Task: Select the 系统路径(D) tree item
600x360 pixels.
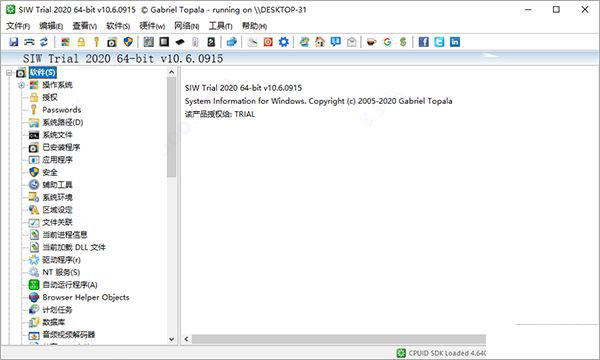Action: [x=63, y=122]
